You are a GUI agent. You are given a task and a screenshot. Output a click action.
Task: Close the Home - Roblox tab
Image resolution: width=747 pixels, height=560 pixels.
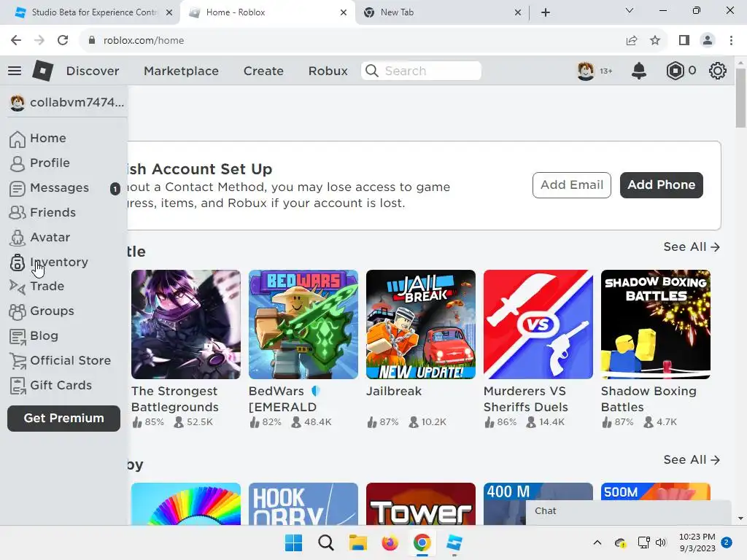click(x=344, y=12)
